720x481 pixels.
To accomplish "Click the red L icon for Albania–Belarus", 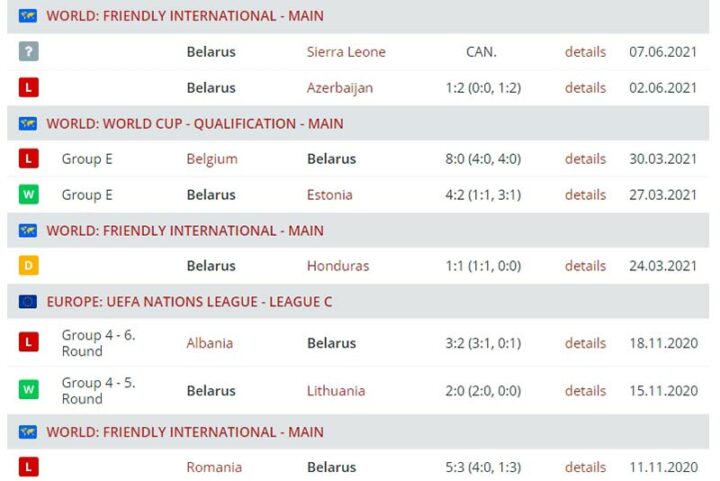I will (28, 343).
